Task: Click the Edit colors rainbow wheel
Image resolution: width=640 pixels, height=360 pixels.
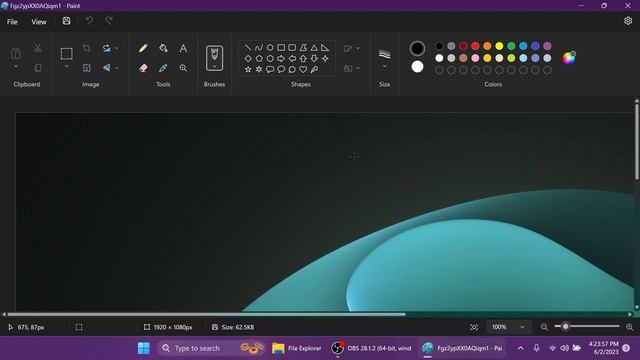Action: point(569,58)
